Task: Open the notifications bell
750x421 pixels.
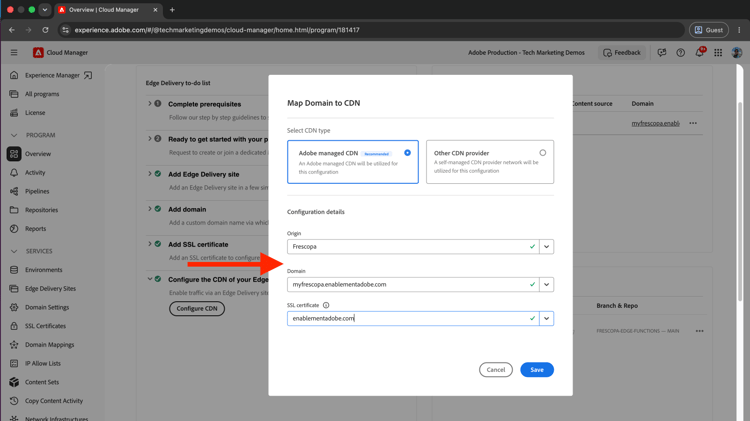Action: coord(699,52)
